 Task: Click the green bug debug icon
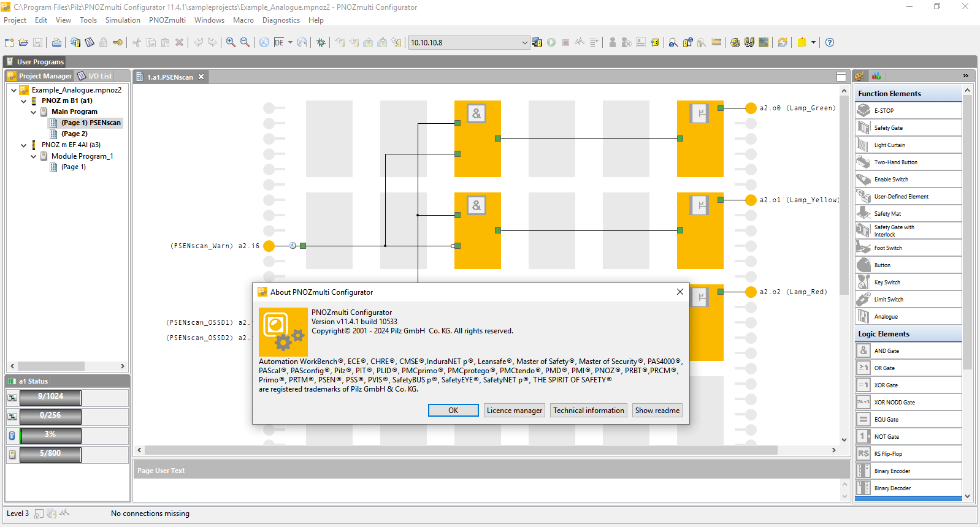(x=321, y=42)
